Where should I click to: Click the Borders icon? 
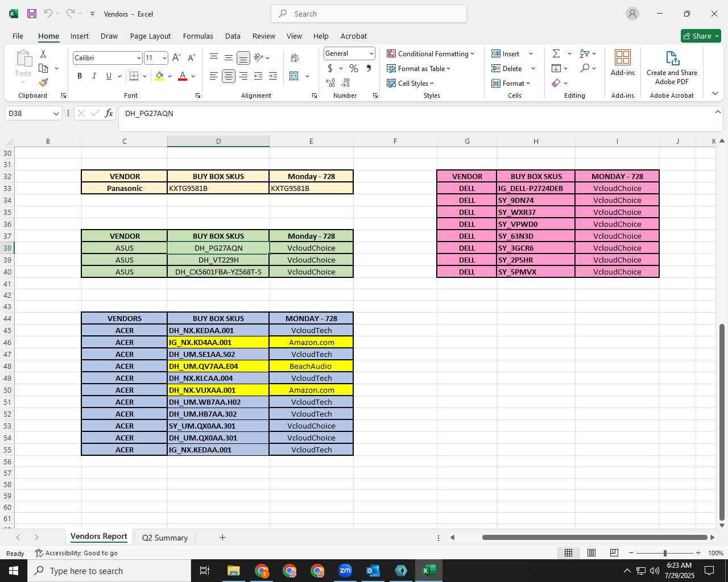(x=134, y=76)
